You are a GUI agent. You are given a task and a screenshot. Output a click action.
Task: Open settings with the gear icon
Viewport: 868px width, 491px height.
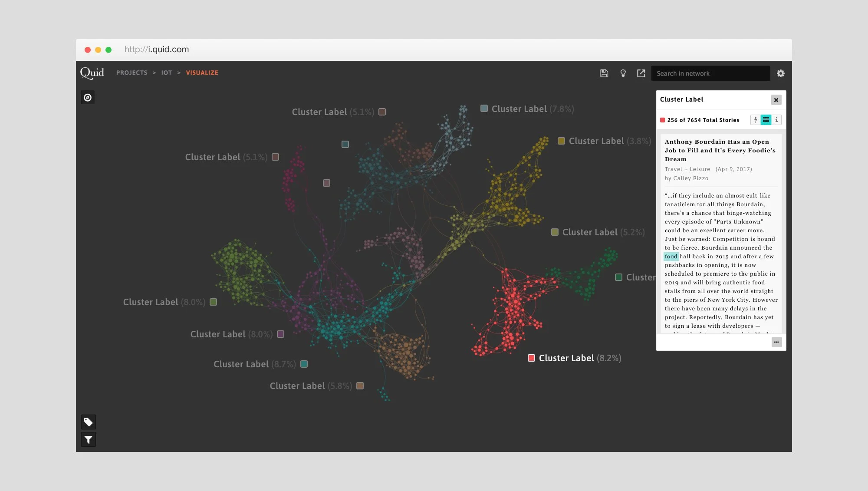[780, 73]
